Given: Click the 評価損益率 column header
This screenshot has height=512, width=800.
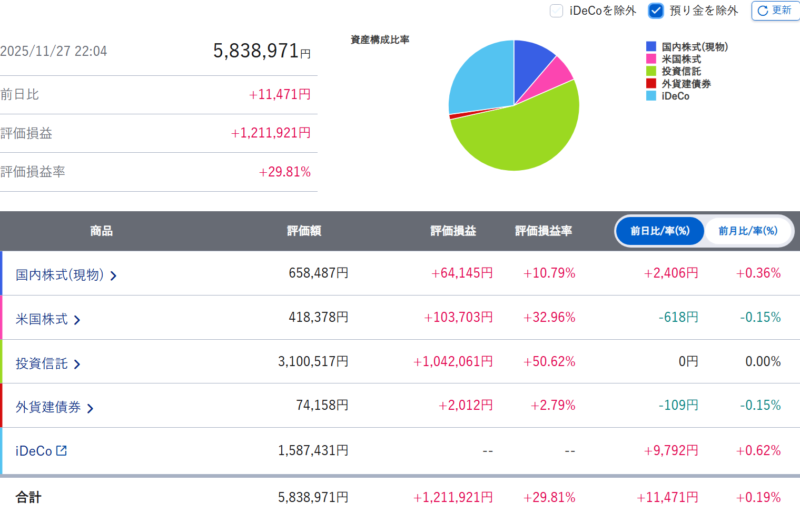Looking at the screenshot, I should (543, 231).
